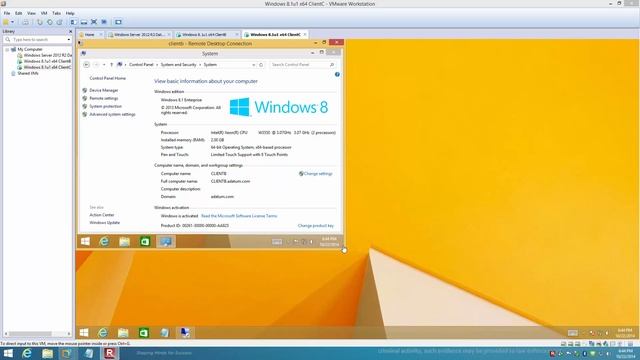Open the Tabs menu
640x360 pixels.
56,13
